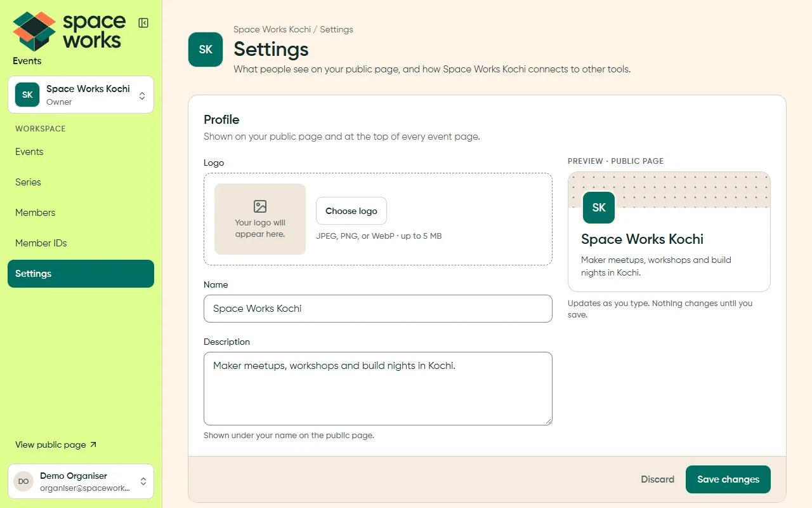This screenshot has height=508, width=812.
Task: Select Settings in the sidebar
Action: pos(81,274)
